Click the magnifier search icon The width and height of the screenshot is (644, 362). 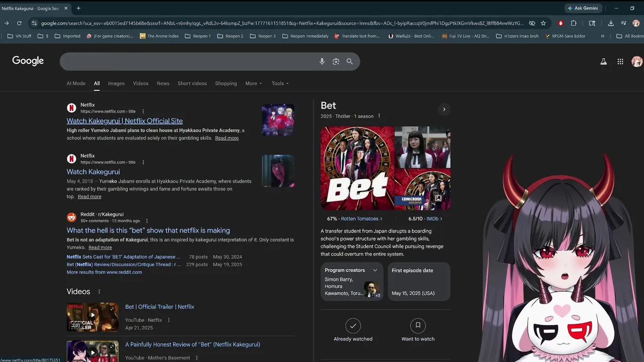point(350,61)
